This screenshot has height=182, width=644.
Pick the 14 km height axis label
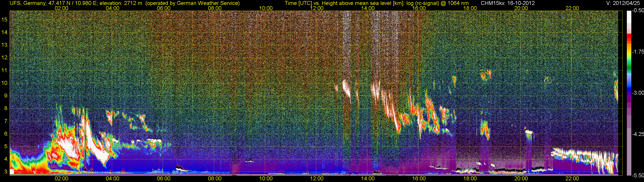pyautogui.click(x=5, y=32)
